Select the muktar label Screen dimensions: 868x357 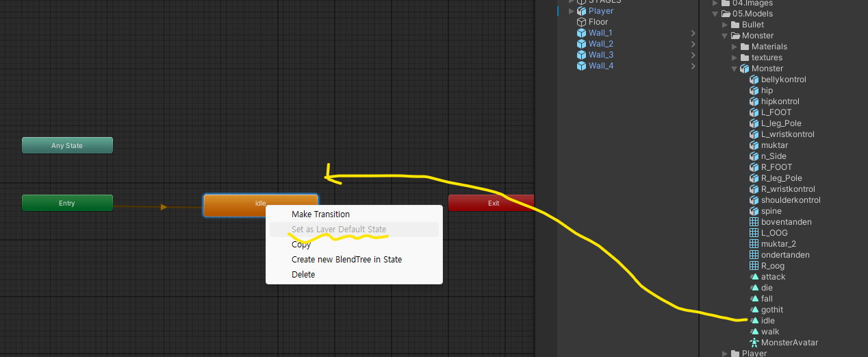point(774,145)
